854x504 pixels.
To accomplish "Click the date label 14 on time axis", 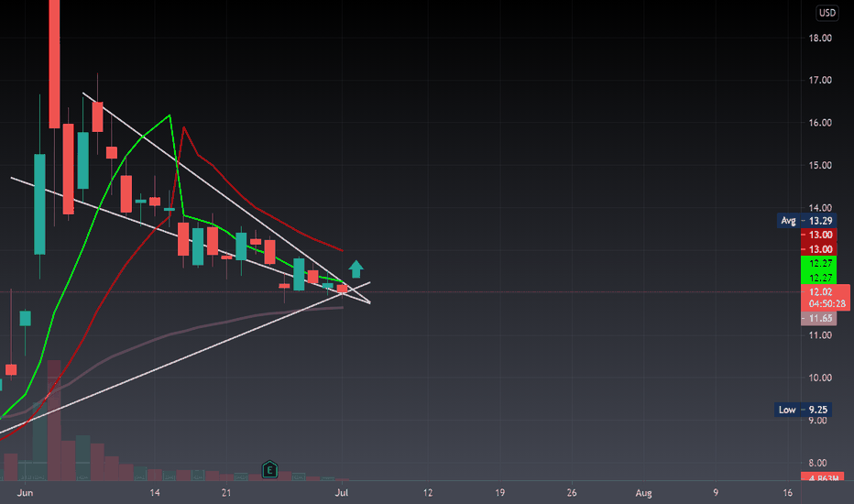I will [155, 493].
